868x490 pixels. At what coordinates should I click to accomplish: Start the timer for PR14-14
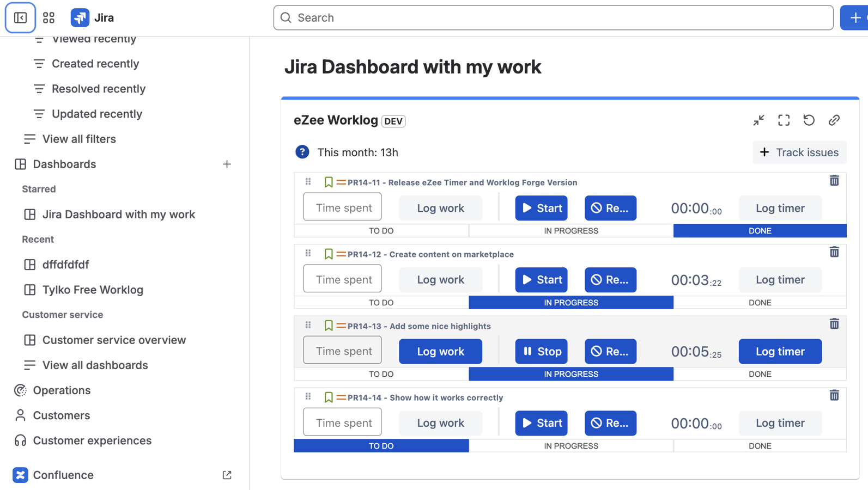(542, 423)
